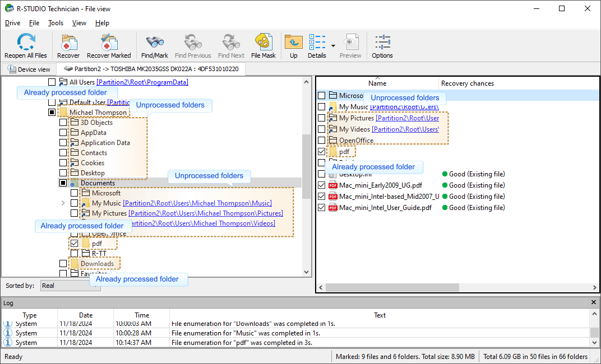601x364 pixels.
Task: Check the AppData folder checkbox
Action: coord(63,132)
